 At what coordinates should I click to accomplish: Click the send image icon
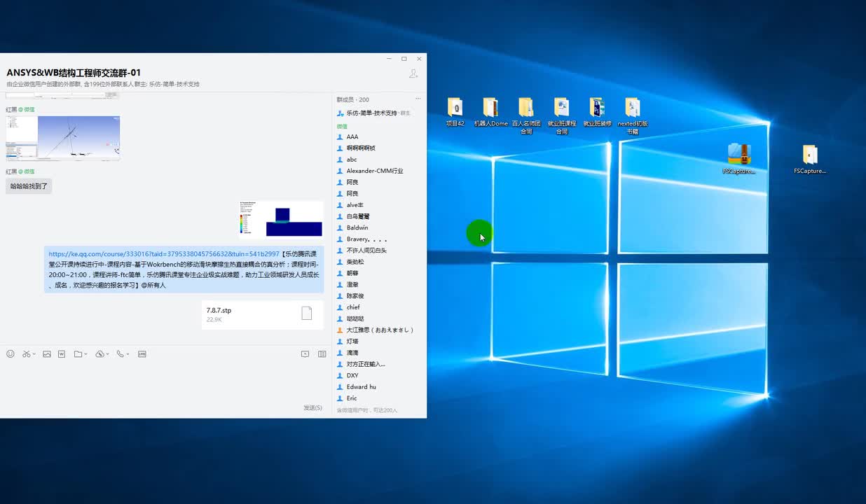click(x=47, y=354)
